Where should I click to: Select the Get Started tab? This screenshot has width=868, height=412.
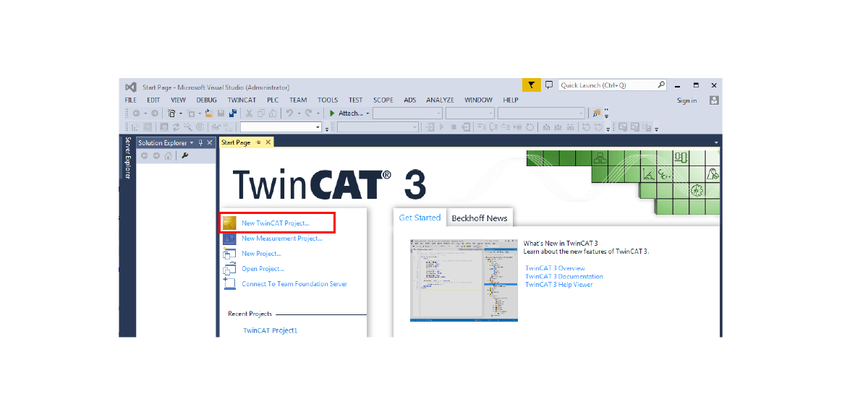coord(420,218)
